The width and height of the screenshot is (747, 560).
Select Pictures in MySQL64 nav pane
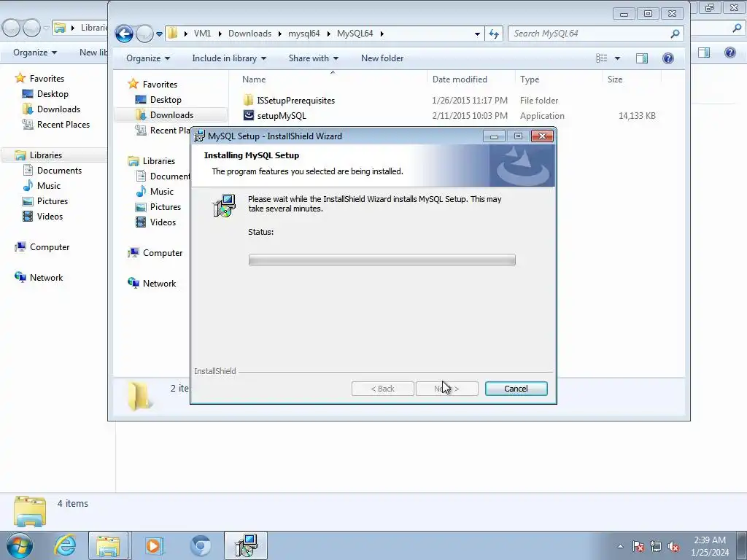(x=166, y=206)
